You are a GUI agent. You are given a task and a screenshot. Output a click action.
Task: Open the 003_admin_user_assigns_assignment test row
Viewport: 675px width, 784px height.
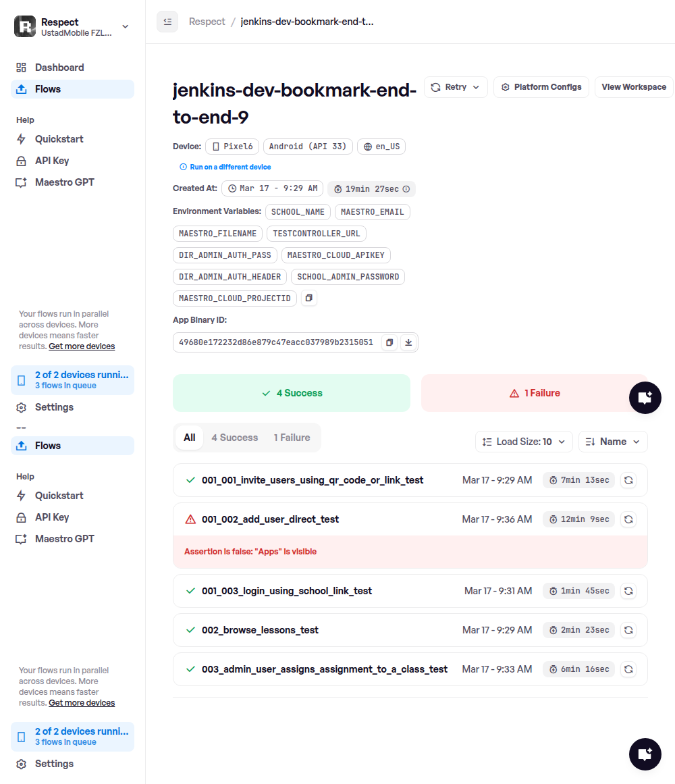point(324,669)
